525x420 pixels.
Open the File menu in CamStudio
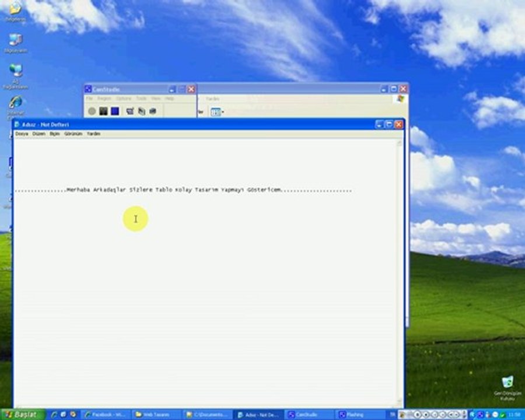[x=89, y=99]
